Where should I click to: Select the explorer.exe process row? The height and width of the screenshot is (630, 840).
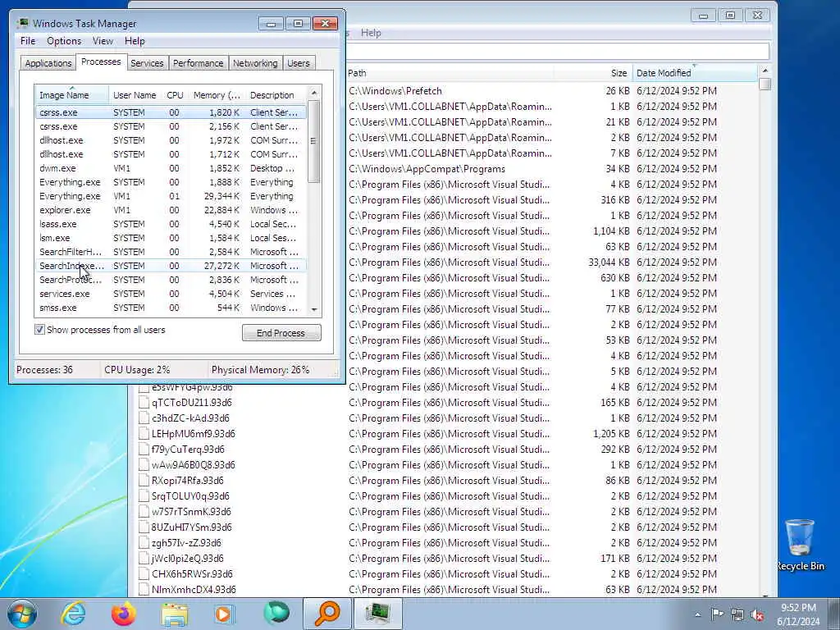click(171, 210)
